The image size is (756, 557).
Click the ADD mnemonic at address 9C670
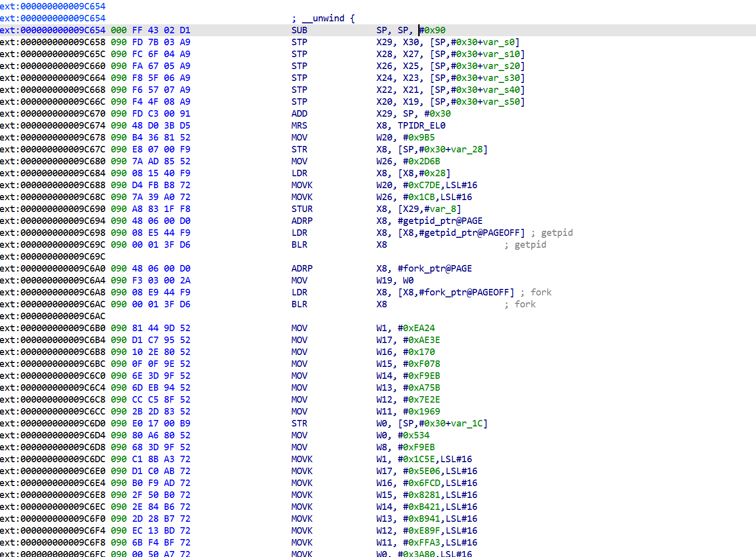click(300, 114)
